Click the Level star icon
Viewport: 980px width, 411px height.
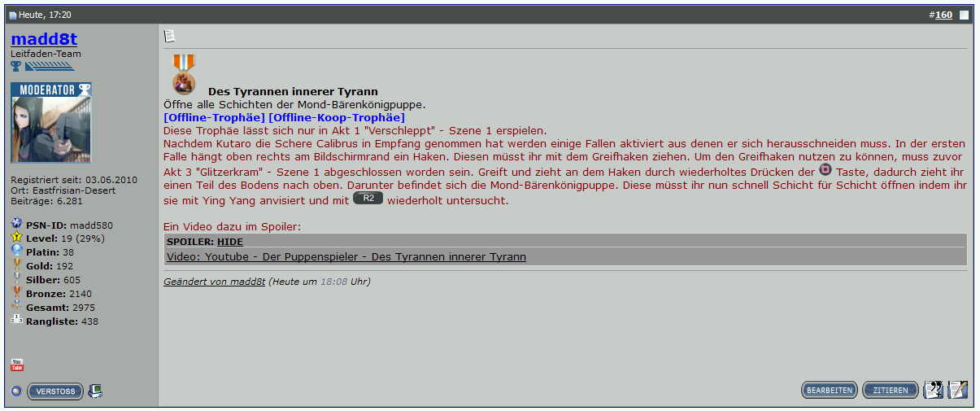coord(16,238)
